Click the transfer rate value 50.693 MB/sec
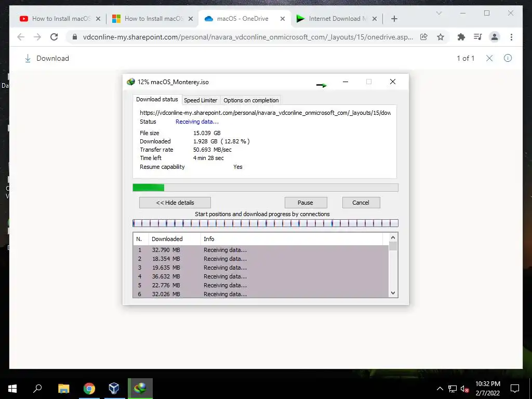This screenshot has width=532, height=399. point(212,150)
